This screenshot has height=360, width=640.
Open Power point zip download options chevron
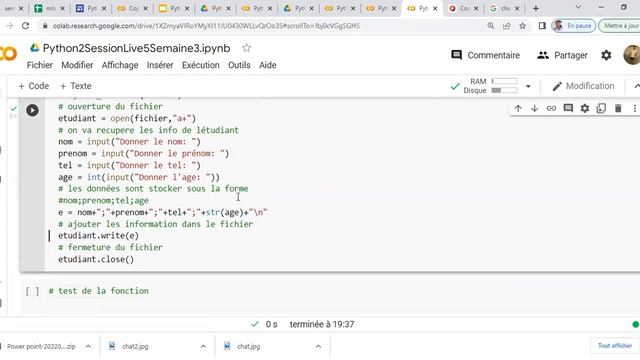point(88,347)
